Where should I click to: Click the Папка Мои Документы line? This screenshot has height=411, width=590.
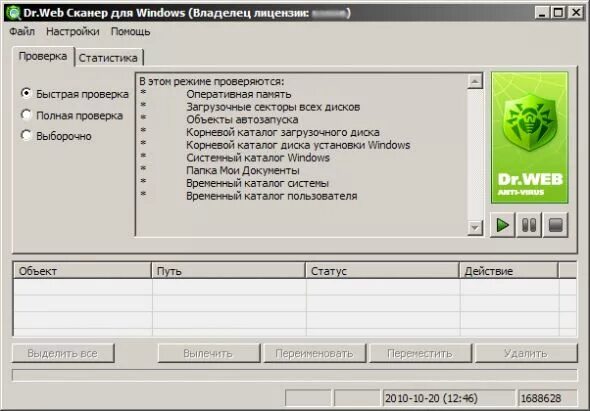tap(243, 170)
